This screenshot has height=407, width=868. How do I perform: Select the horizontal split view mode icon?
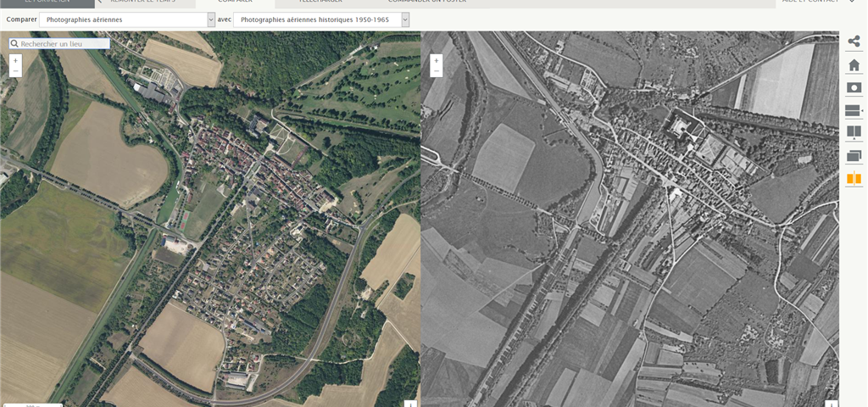click(x=854, y=111)
